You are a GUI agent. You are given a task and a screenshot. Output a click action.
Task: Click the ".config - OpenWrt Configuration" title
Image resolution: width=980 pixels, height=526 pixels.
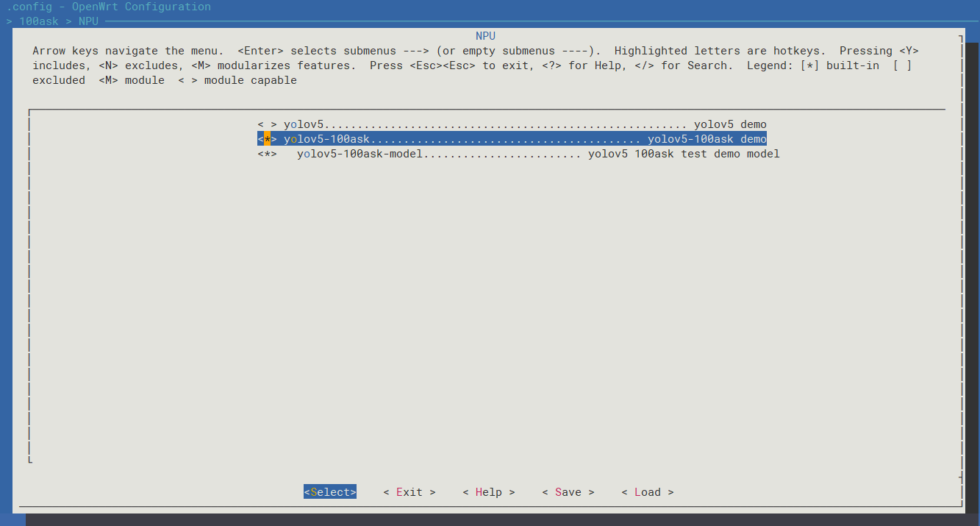[x=109, y=7]
